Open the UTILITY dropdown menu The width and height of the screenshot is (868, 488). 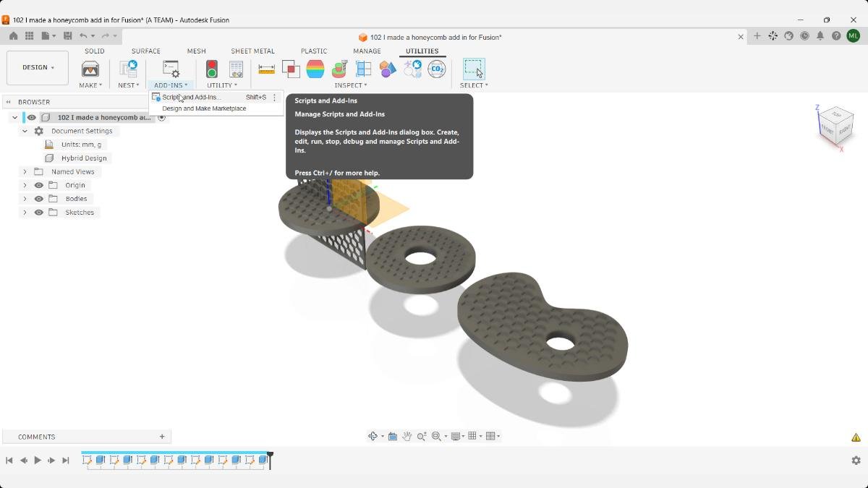pyautogui.click(x=221, y=85)
